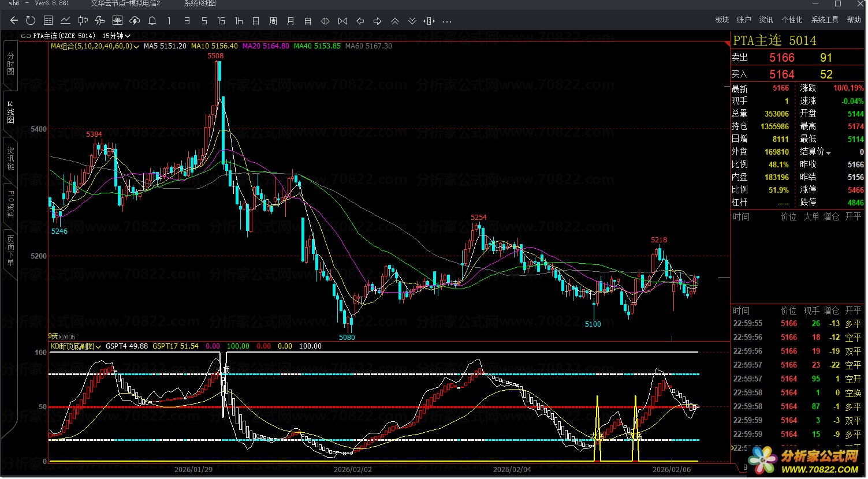The height and width of the screenshot is (479, 868).
Task: Open the 结算价 dropdown arrow
Action: 829,152
